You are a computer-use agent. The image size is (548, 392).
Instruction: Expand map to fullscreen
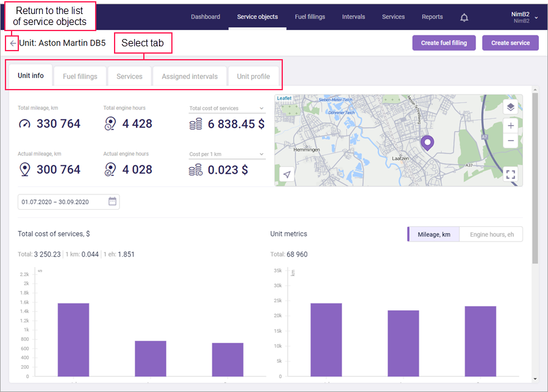[510, 174]
